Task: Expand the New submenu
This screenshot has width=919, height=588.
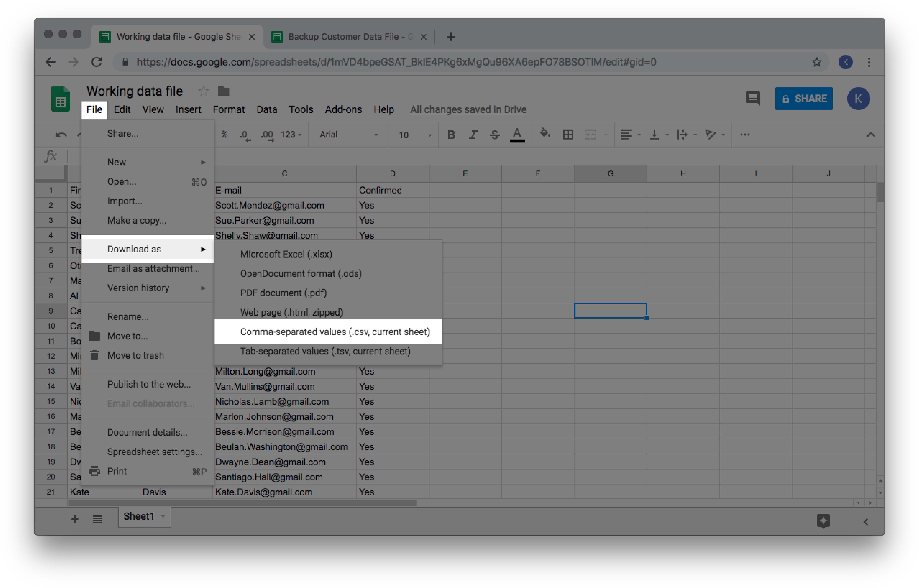Action: click(x=147, y=162)
